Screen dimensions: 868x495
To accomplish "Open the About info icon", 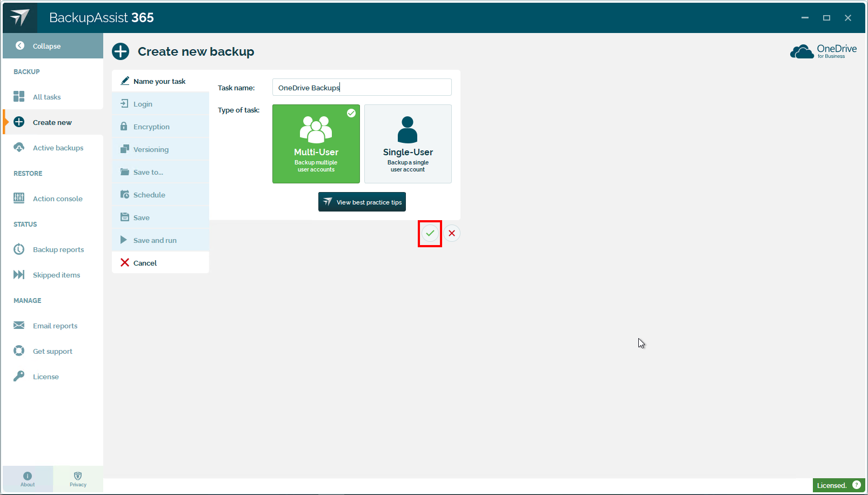I will 28,476.
